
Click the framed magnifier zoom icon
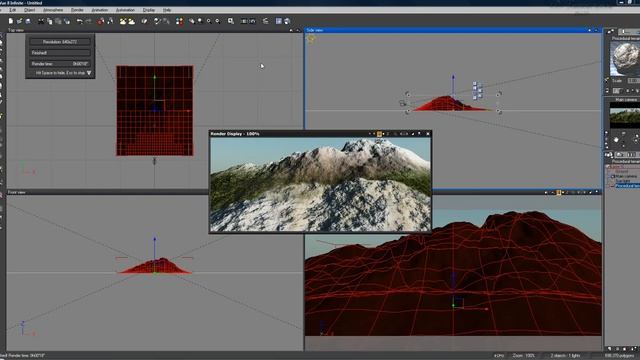coord(231,21)
